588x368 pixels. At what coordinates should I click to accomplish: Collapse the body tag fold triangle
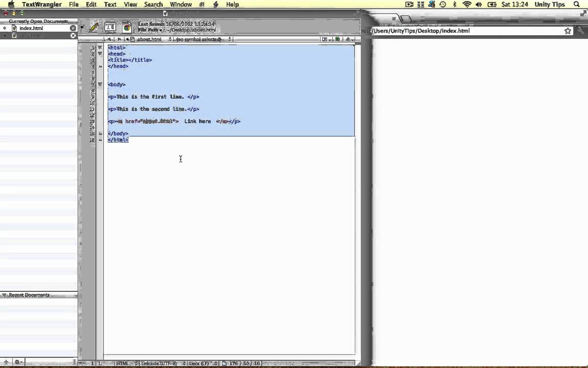[x=100, y=84]
